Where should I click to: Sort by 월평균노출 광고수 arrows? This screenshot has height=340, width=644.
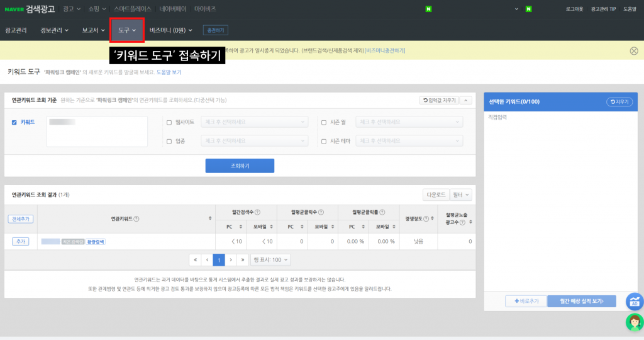click(470, 222)
